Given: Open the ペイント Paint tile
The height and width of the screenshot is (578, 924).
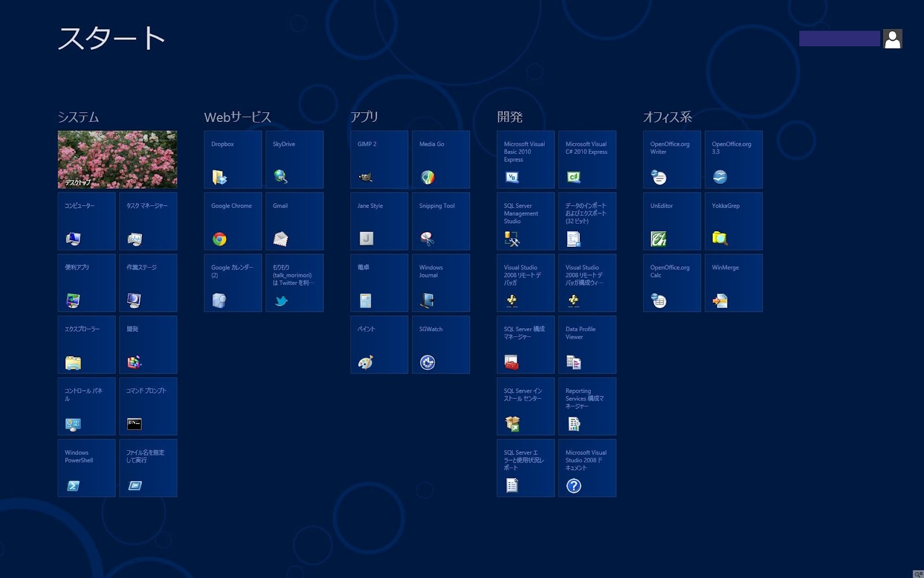Looking at the screenshot, I should point(379,344).
